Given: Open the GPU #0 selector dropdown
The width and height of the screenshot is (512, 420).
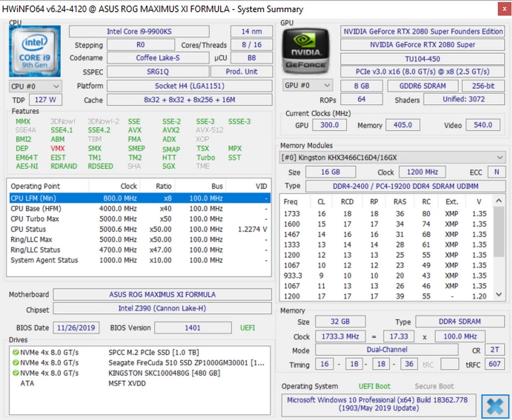Looking at the screenshot, I should 307,86.
